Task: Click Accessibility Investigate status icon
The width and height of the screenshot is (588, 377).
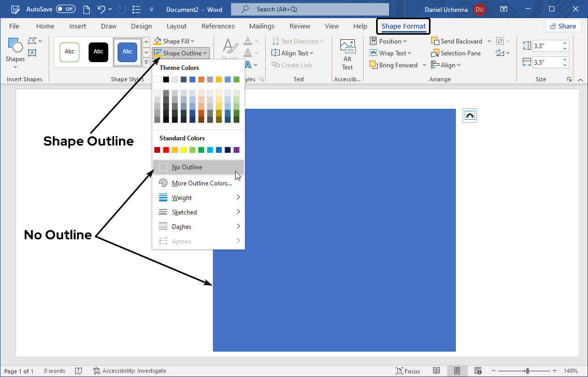Action: tap(97, 371)
